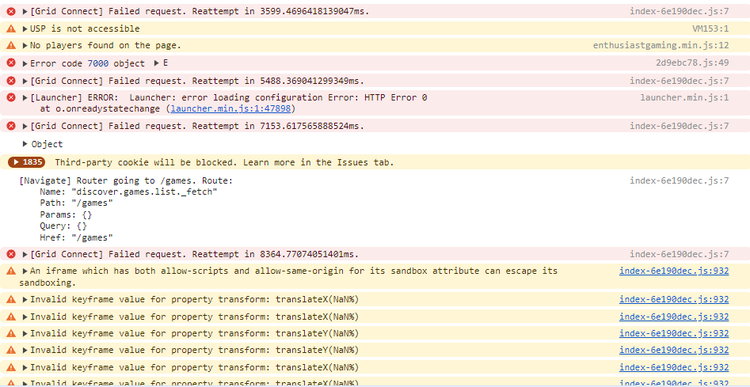Expand the 1835 grouped cookie messages badge

tap(26, 162)
